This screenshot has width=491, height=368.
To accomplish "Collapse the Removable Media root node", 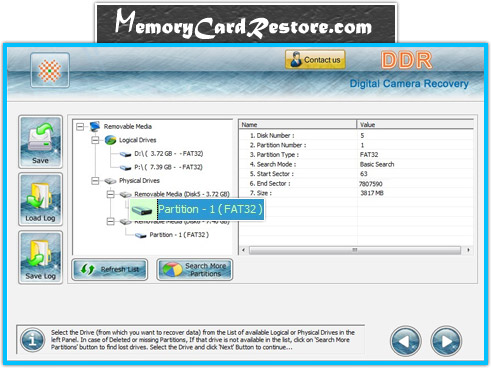I will 80,127.
